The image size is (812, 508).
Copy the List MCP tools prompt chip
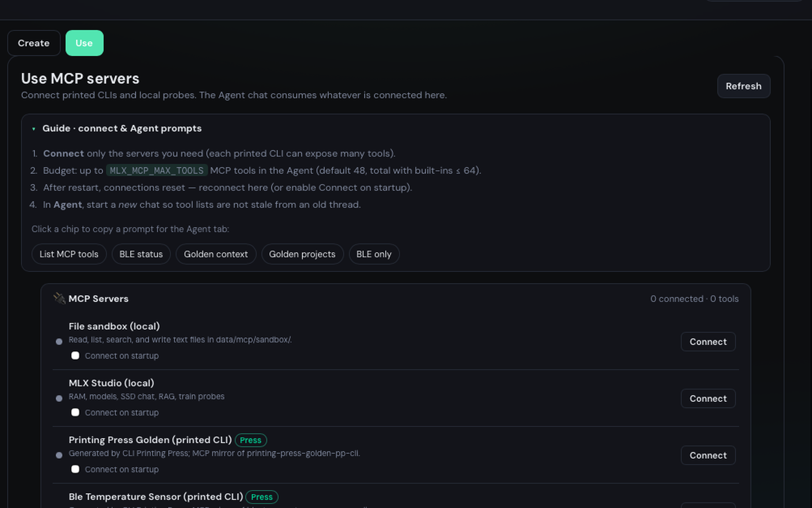pyautogui.click(x=69, y=254)
